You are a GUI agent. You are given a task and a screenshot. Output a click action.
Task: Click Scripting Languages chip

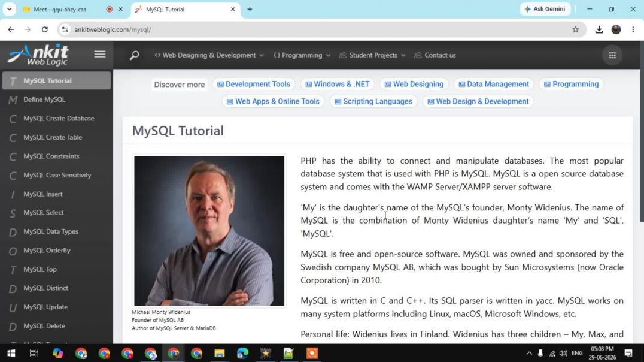(x=373, y=102)
